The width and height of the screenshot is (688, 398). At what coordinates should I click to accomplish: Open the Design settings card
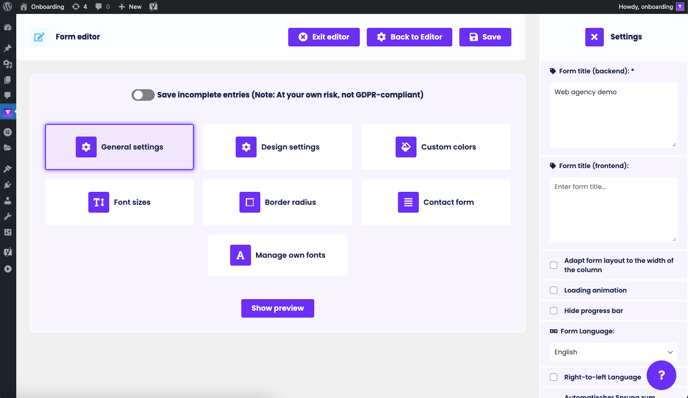[x=278, y=147]
